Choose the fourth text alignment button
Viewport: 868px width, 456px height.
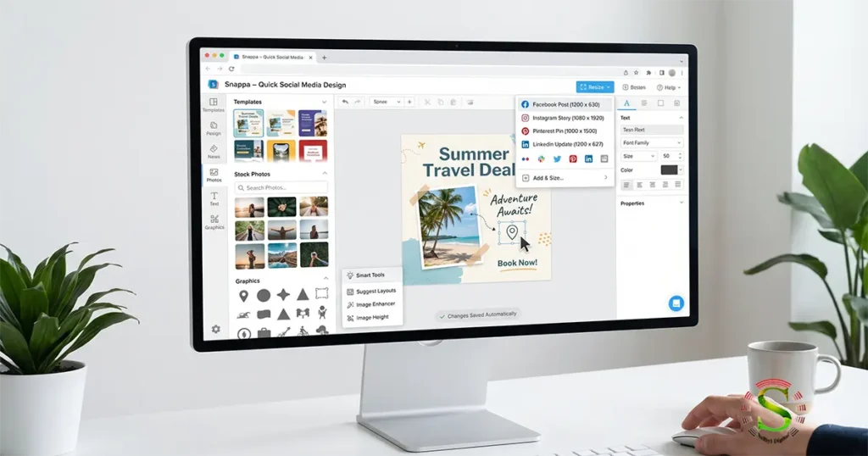point(665,185)
